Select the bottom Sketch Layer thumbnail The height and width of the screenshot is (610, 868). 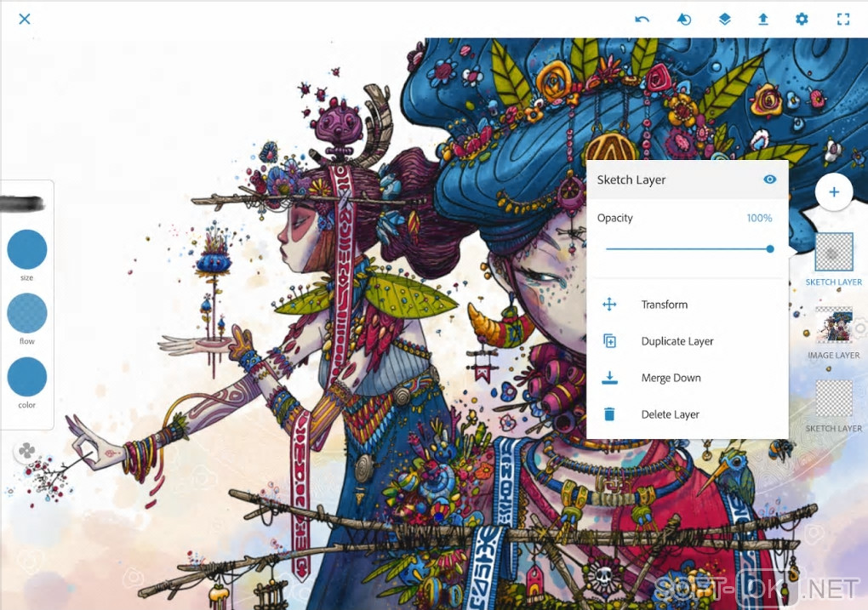pos(834,398)
